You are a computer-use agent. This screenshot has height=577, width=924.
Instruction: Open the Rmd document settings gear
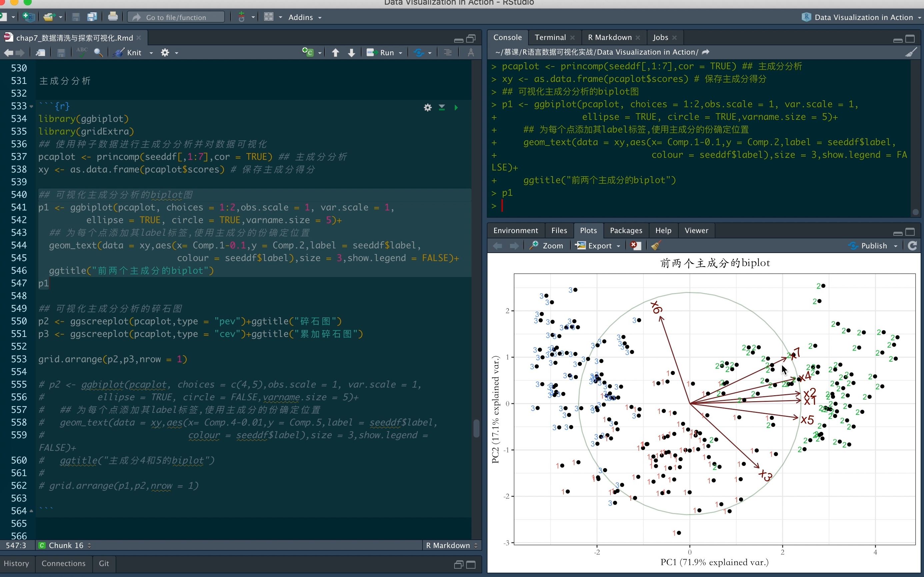click(165, 53)
